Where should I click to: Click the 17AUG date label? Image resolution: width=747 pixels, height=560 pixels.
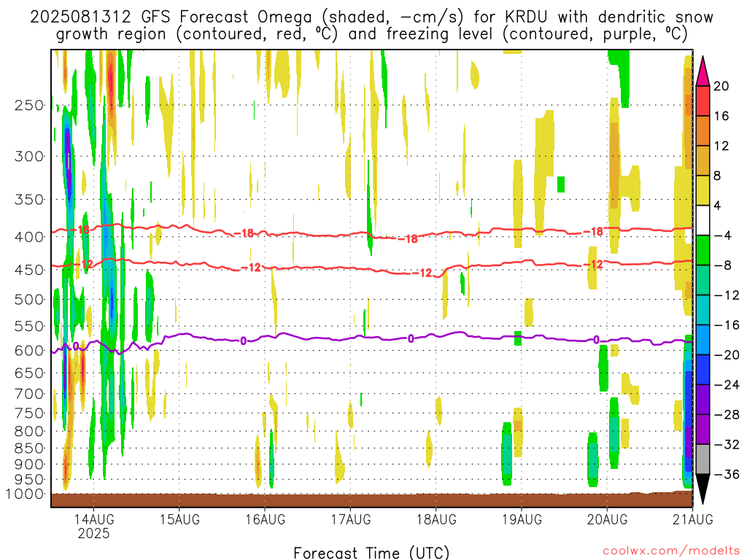351,519
